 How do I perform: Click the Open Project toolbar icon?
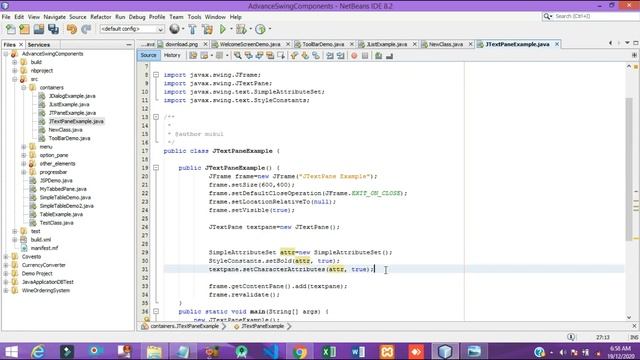point(39,29)
